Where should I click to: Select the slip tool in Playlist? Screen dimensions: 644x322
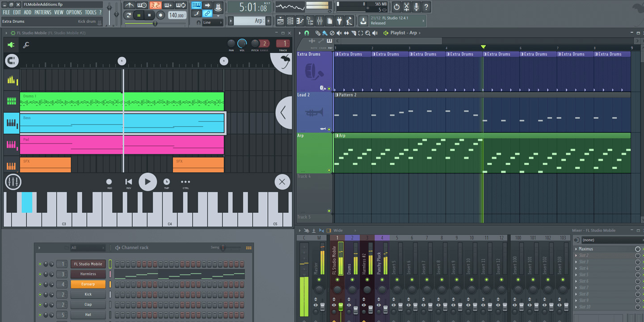(x=346, y=33)
